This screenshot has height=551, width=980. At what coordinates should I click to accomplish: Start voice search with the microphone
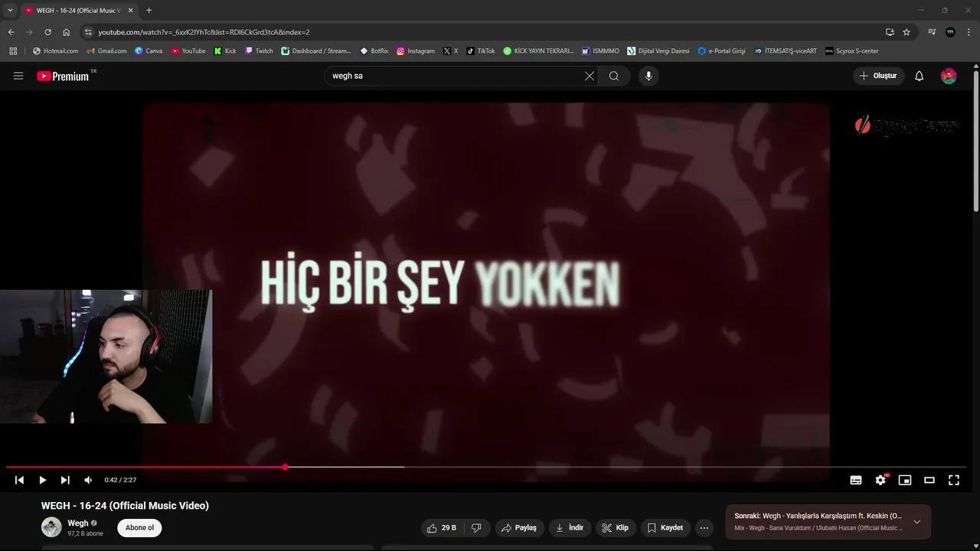[x=648, y=76]
